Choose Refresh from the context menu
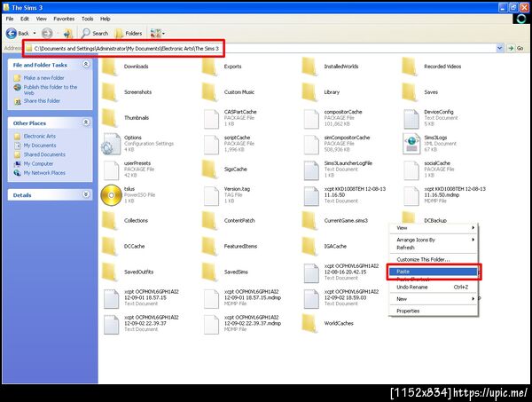Image resolution: width=532 pixels, height=402 pixels. pyautogui.click(x=433, y=248)
